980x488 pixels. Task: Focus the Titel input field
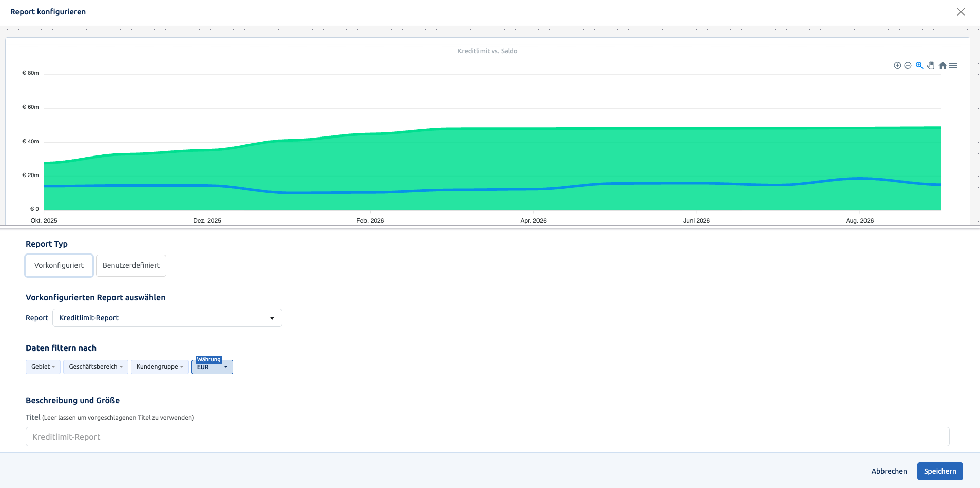[x=488, y=437]
